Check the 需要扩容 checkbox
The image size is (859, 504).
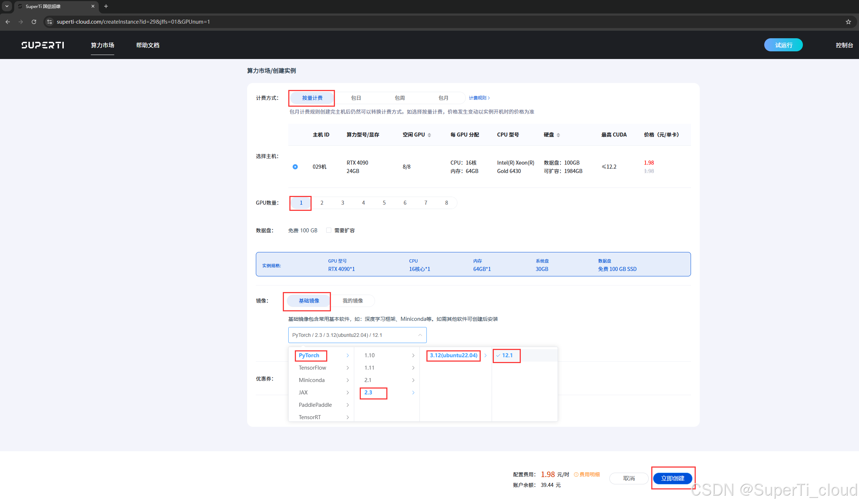[x=329, y=230]
